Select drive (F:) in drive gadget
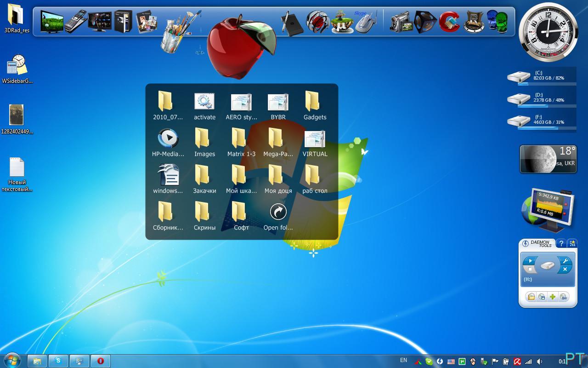Screen dimensions: 588x368 pyautogui.click(x=542, y=121)
